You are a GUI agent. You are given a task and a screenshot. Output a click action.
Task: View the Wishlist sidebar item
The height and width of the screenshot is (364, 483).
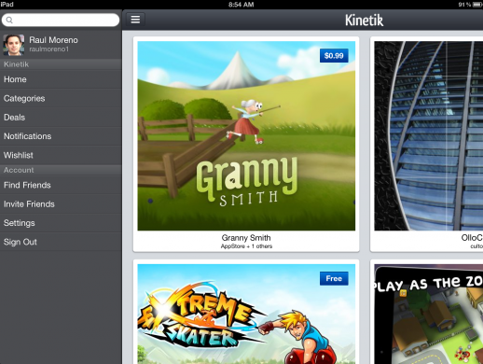pyautogui.click(x=60, y=155)
